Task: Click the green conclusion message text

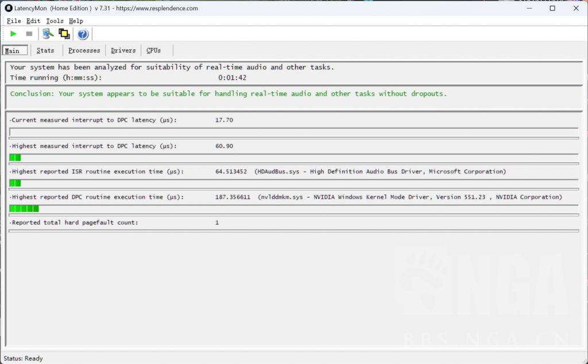Action: [x=228, y=94]
